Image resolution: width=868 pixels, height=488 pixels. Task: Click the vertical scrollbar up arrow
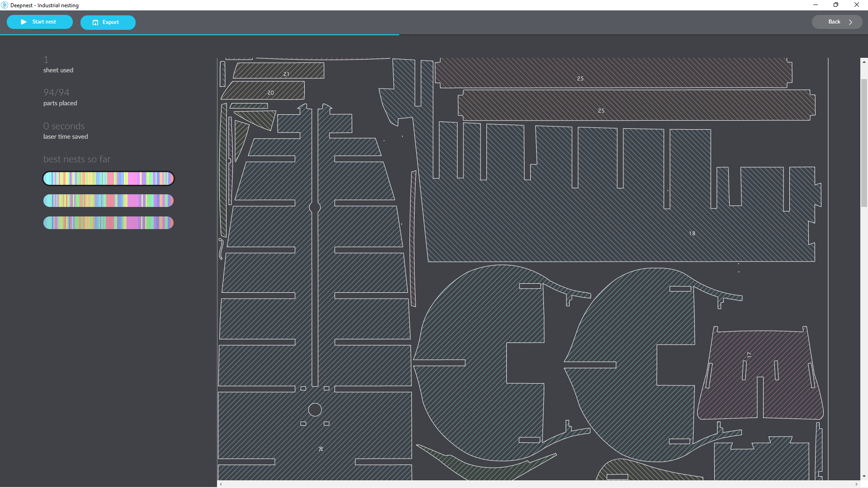864,62
